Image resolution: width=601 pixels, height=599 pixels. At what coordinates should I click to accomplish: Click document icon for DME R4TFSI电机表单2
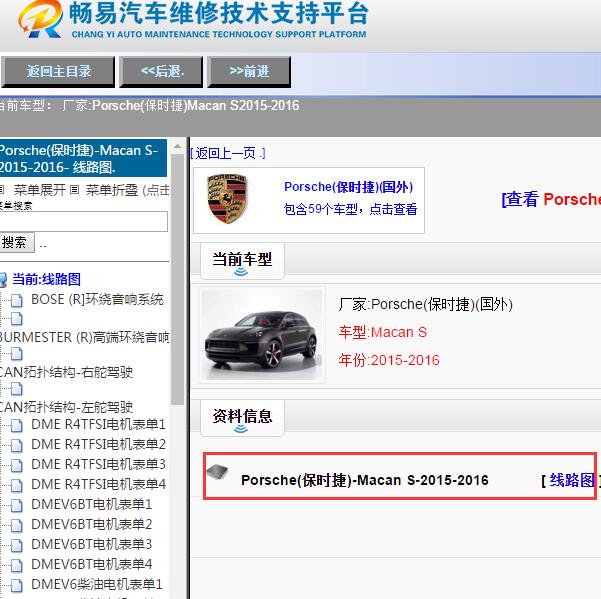[x=16, y=445]
